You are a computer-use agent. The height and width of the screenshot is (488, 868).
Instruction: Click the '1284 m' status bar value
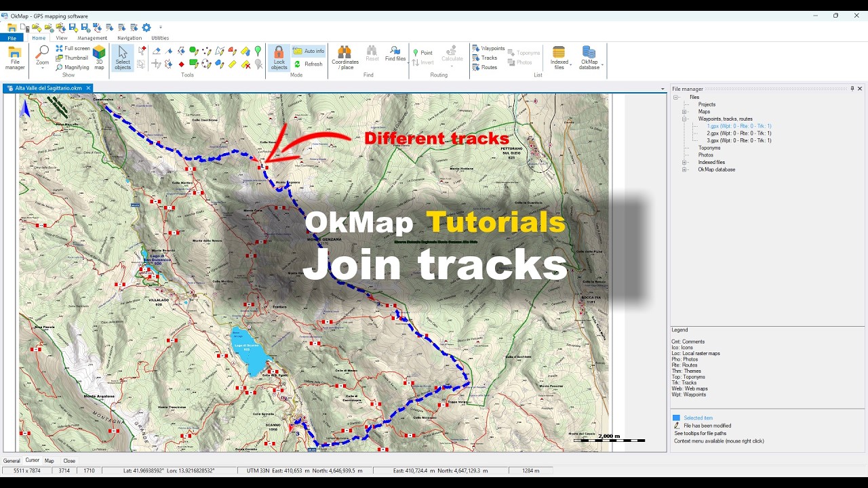531,470
